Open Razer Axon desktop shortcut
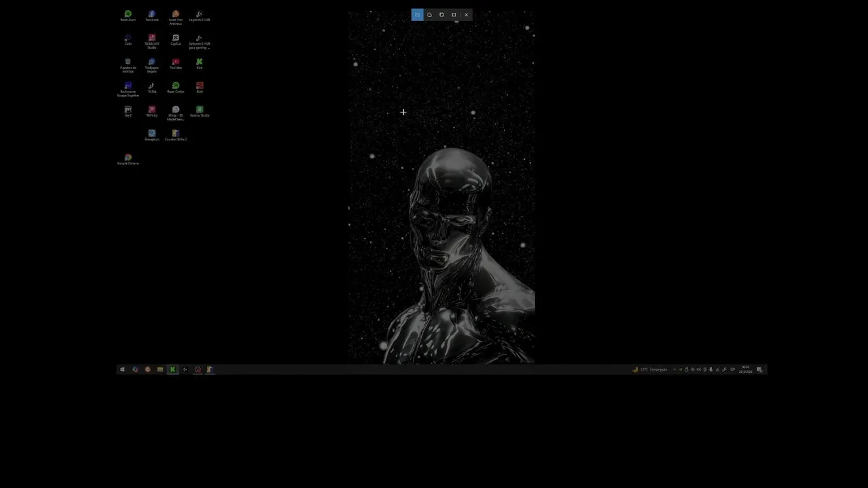This screenshot has height=488, width=868. pos(128,16)
